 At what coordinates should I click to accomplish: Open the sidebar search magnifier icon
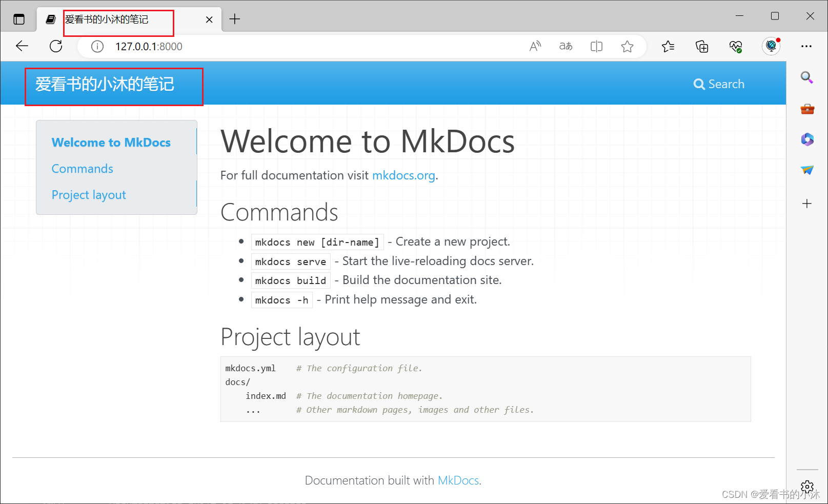(x=807, y=77)
